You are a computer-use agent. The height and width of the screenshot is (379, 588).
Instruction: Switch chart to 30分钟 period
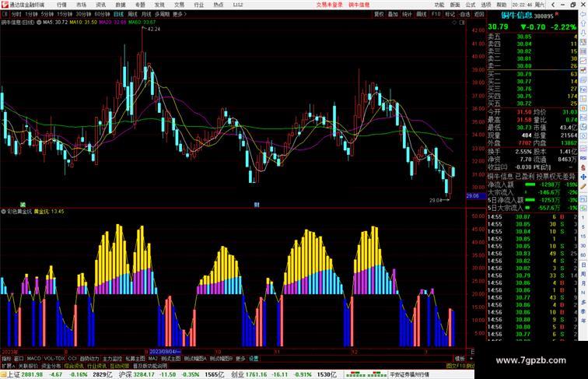click(83, 14)
